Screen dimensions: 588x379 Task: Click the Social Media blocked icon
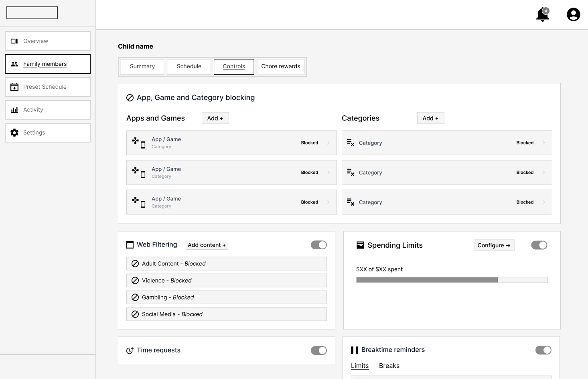(135, 314)
